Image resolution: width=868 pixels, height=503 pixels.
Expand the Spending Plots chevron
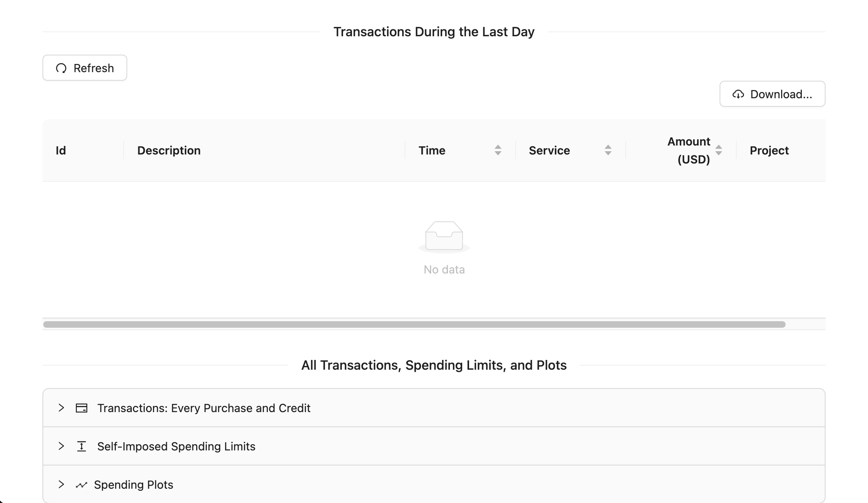[x=61, y=485]
